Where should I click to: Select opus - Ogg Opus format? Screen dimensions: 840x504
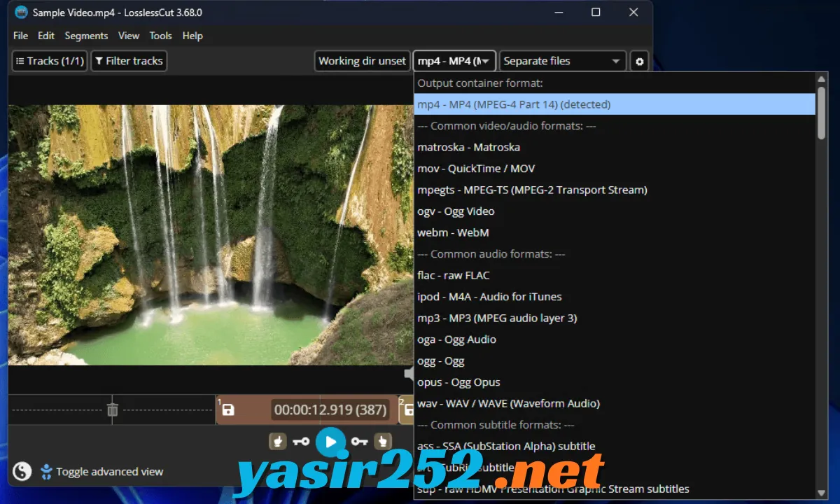pos(615,382)
